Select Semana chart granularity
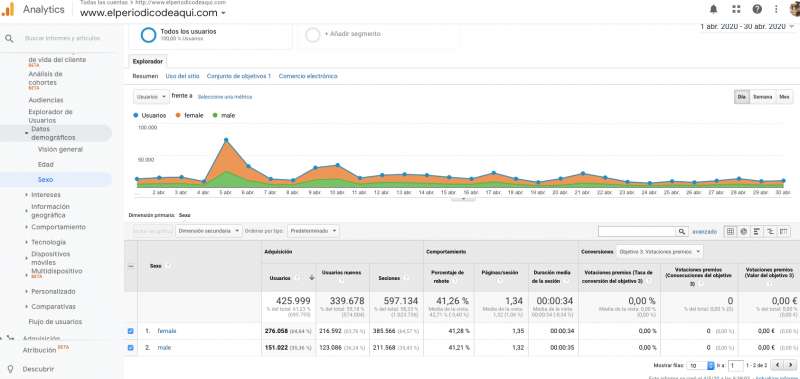The width and height of the screenshot is (800, 379). (763, 97)
